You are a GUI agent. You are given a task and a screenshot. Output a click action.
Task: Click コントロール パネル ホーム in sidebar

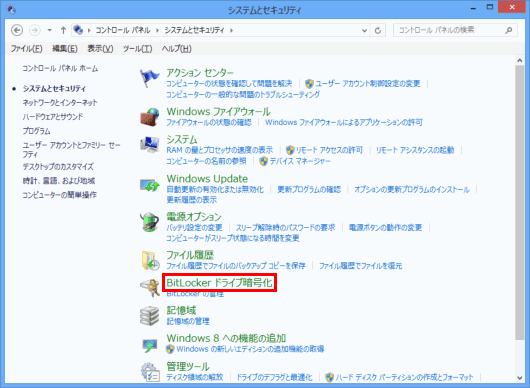60,69
